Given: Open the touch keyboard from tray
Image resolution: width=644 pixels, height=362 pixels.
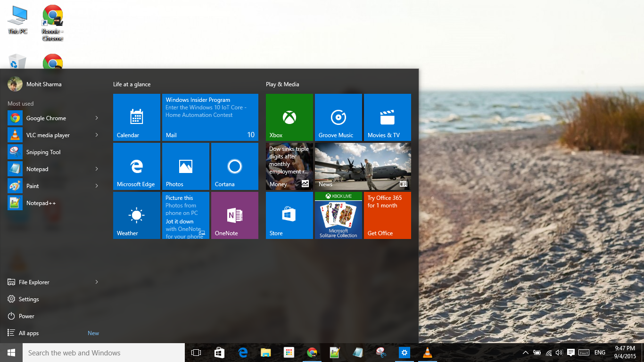Looking at the screenshot, I should point(584,353).
